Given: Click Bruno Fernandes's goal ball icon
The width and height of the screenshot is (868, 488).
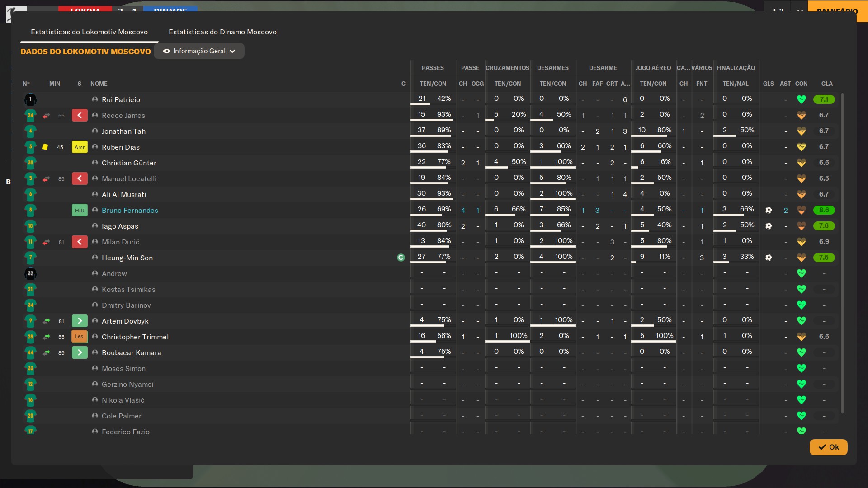Looking at the screenshot, I should (769, 210).
